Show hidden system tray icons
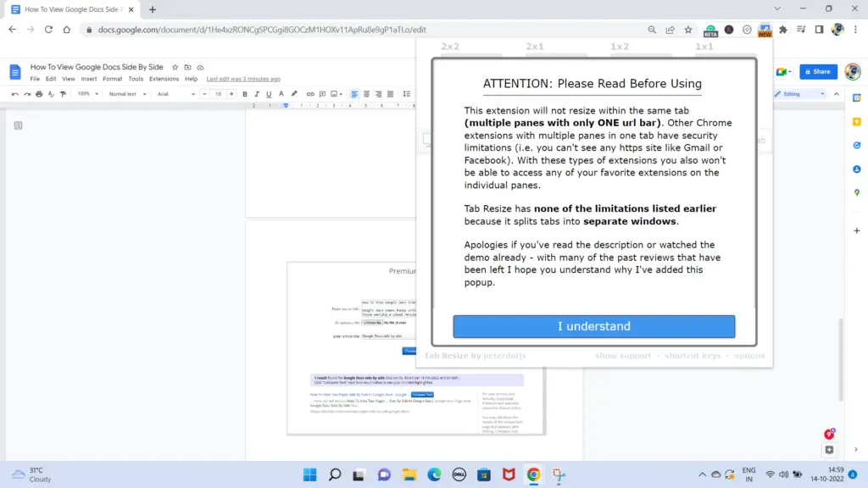This screenshot has height=488, width=868. pyautogui.click(x=702, y=474)
